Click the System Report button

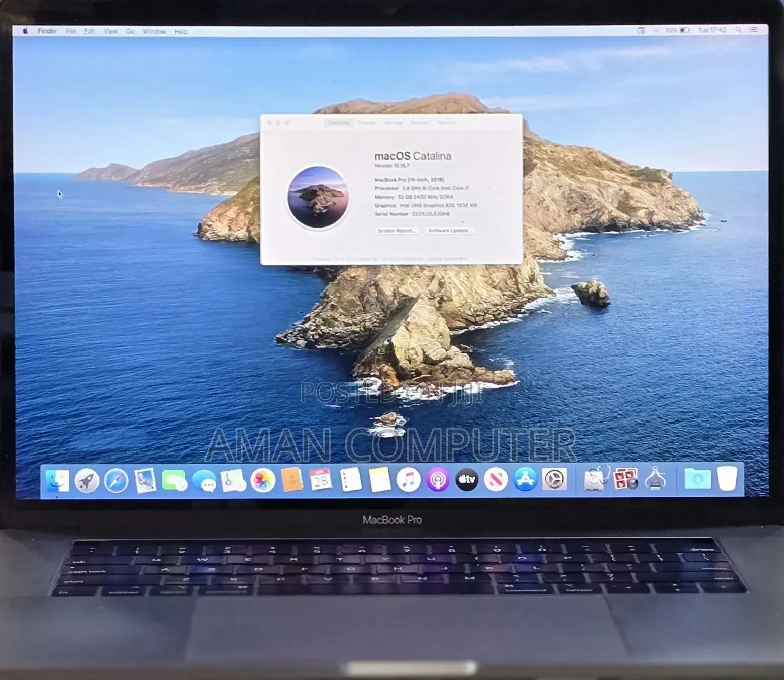click(398, 231)
